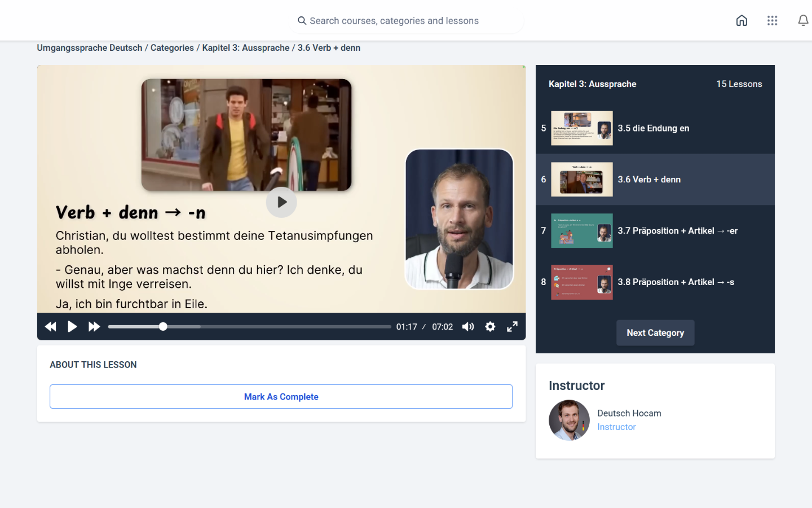
Task: Enter fullscreen video mode
Action: pos(512,327)
